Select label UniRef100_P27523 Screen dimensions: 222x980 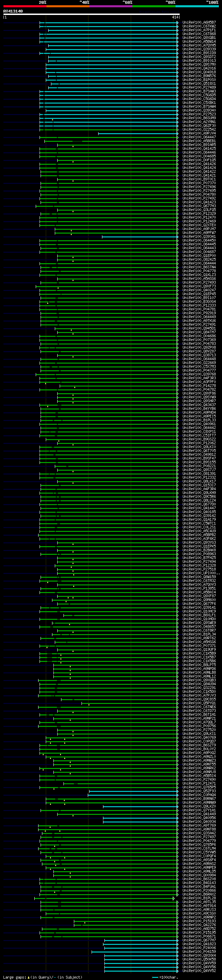tap(199, 114)
